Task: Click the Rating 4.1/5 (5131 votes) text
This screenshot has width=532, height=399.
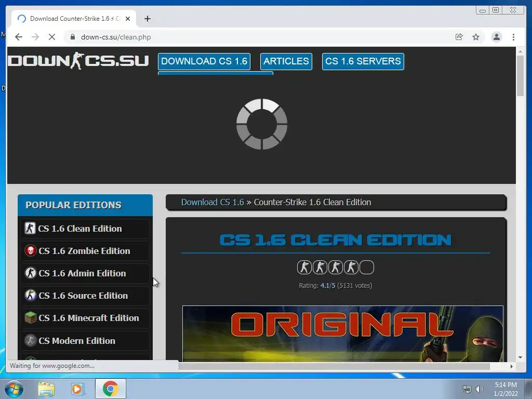Action: 336,286
